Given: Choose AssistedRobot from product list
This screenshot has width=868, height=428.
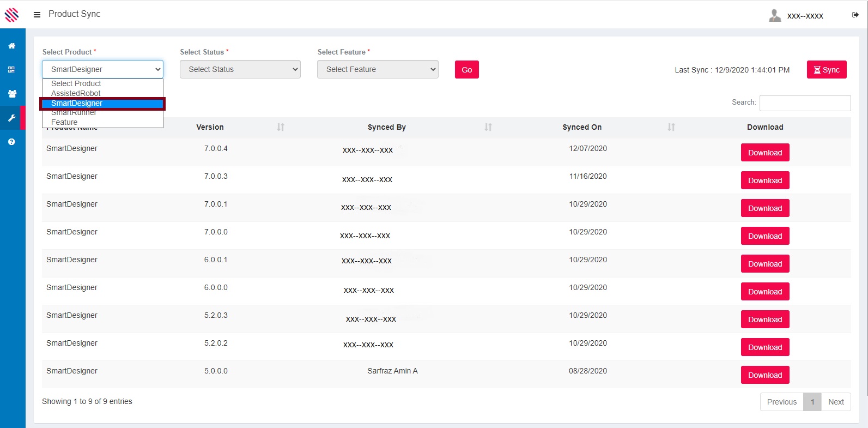Looking at the screenshot, I should (76, 93).
